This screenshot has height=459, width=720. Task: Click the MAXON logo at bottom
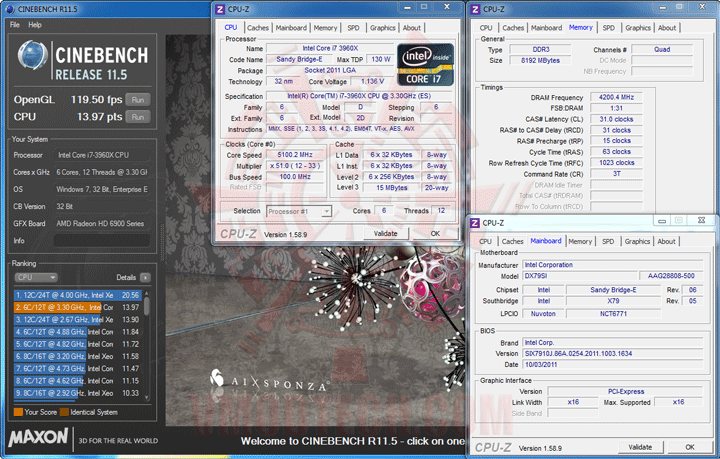pyautogui.click(x=39, y=437)
